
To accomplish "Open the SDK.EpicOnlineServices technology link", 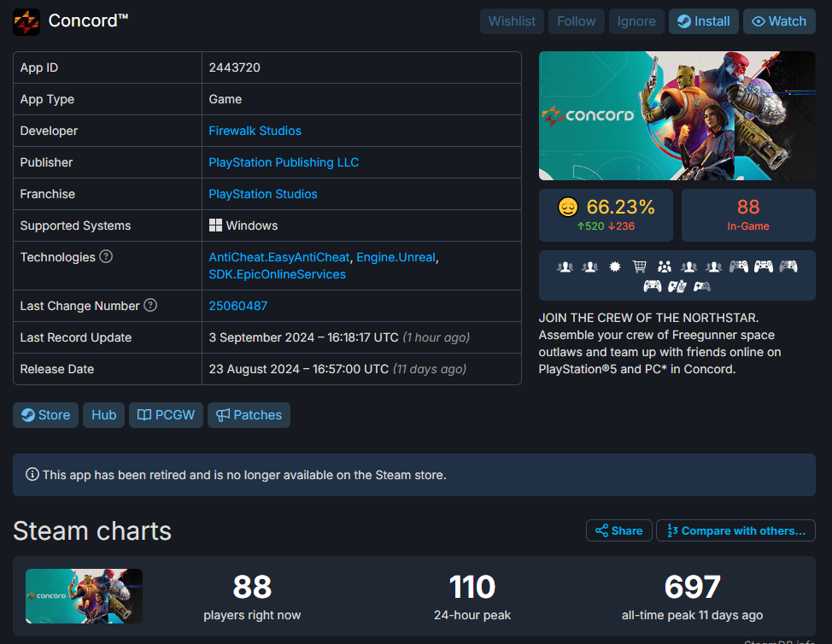I will coord(277,274).
